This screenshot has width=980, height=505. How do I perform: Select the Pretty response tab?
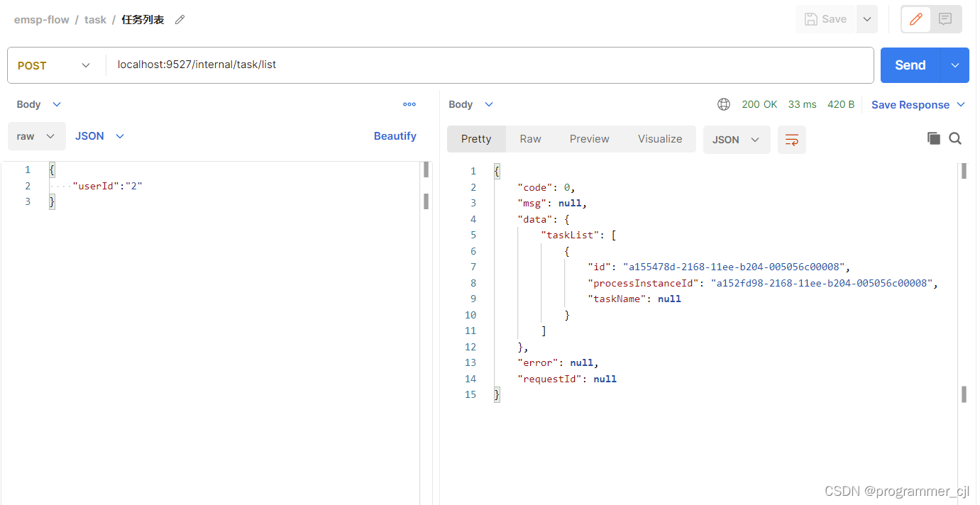(476, 139)
